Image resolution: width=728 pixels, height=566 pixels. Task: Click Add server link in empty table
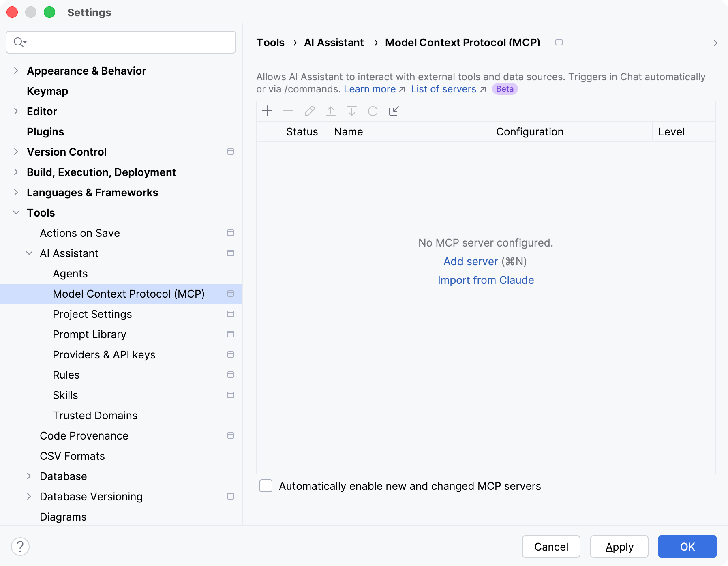click(x=471, y=262)
